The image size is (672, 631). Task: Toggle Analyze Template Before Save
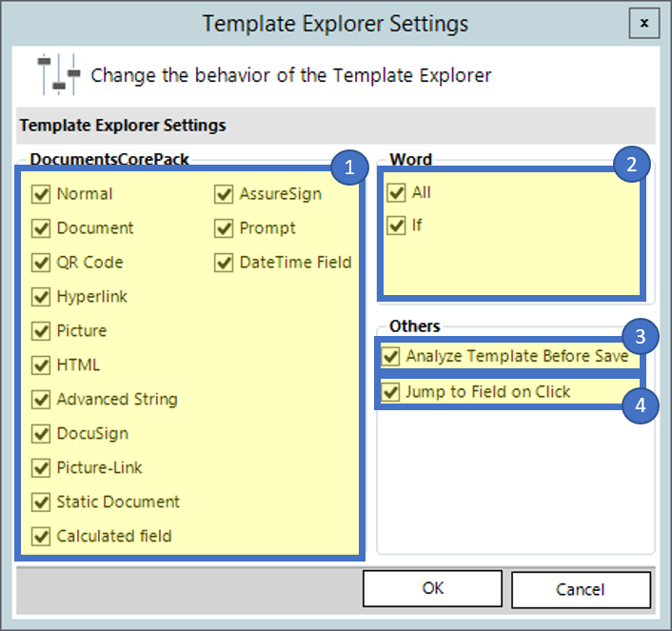click(x=390, y=357)
